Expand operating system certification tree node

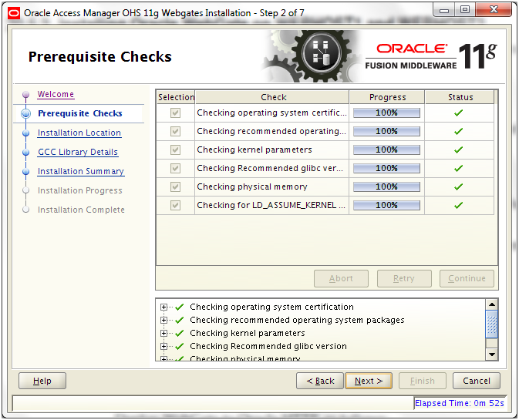coord(163,307)
